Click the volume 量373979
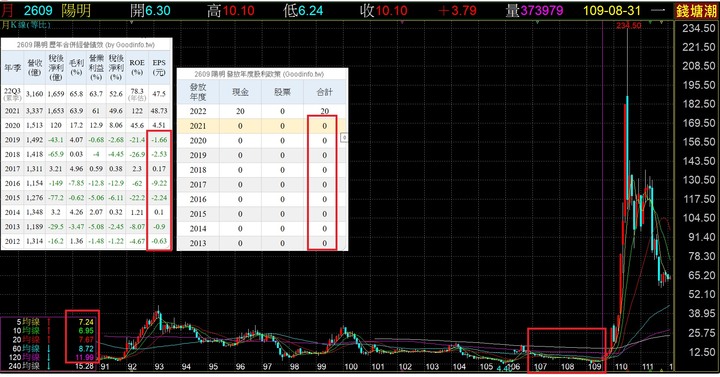Viewport: 720px width, 377px height. click(x=534, y=11)
